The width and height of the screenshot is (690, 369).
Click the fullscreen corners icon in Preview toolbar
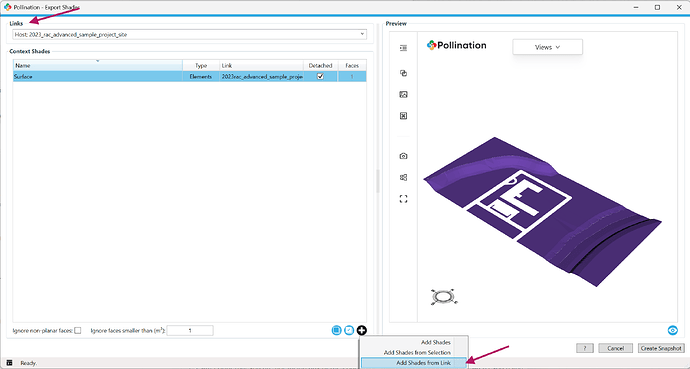(403, 199)
